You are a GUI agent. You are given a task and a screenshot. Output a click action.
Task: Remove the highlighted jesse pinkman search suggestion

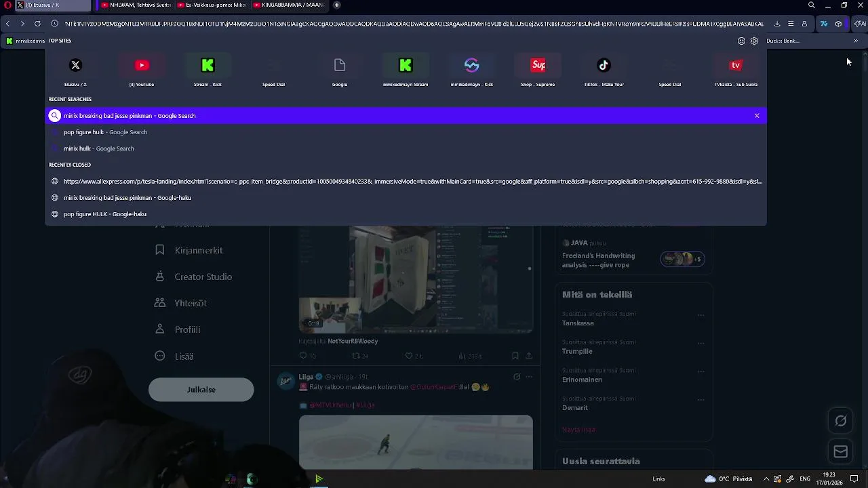tap(757, 116)
